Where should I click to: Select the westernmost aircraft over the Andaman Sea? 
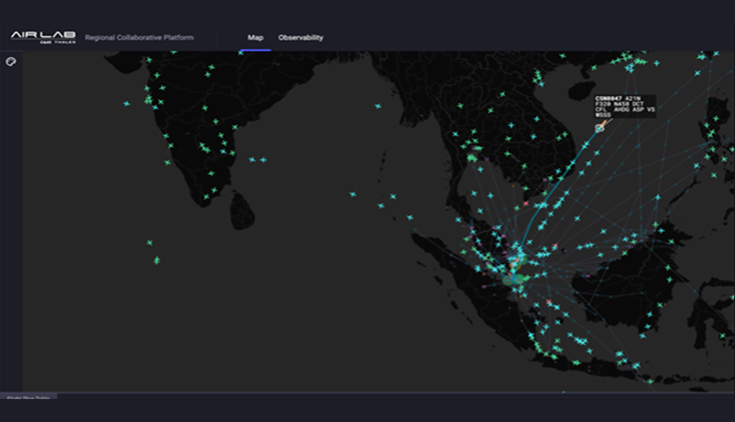pos(354,194)
